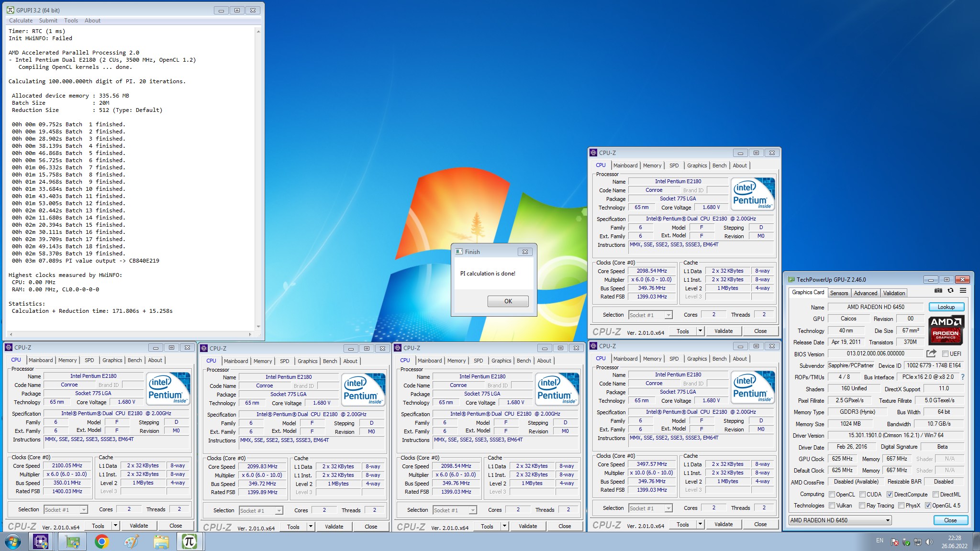This screenshot has height=551, width=980.
Task: Open Socket #1 dropdown in 2100.05 MHz CPU-Z window
Action: coord(66,510)
